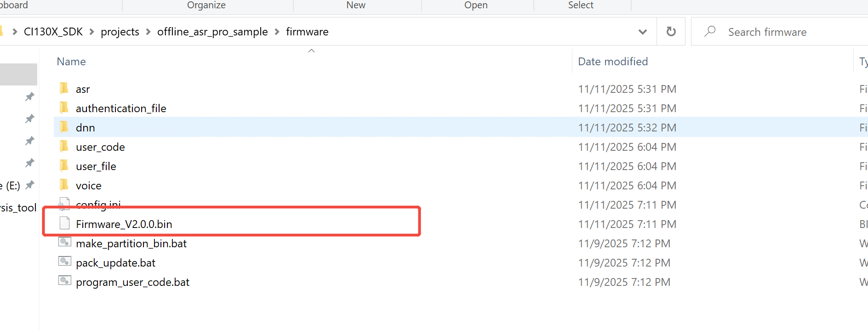Image resolution: width=868 pixels, height=330 pixels.
Task: Select the user_code folder
Action: tap(100, 147)
